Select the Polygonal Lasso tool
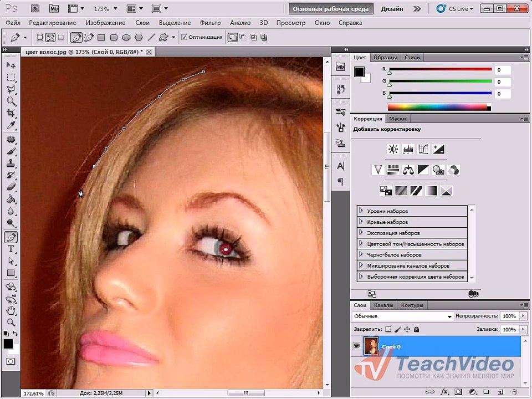Screen dimensions: 532x399 (x=11, y=89)
